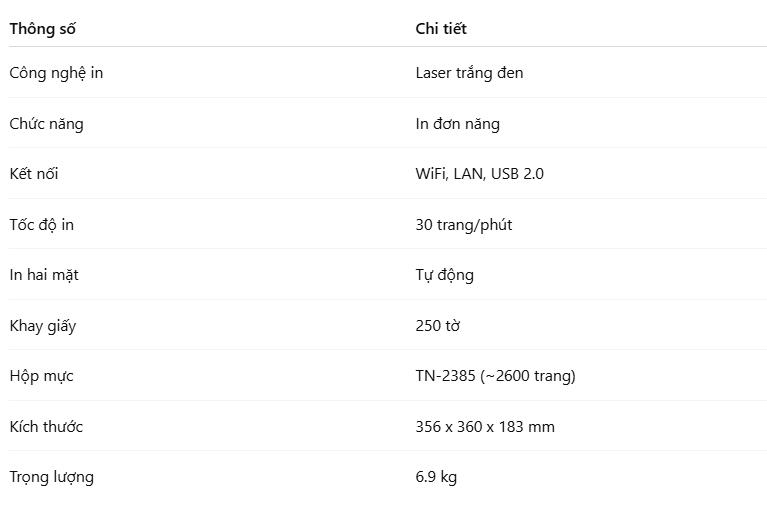This screenshot has width=767, height=520.
Task: Click the "250 tờ" value
Action: 437,326
